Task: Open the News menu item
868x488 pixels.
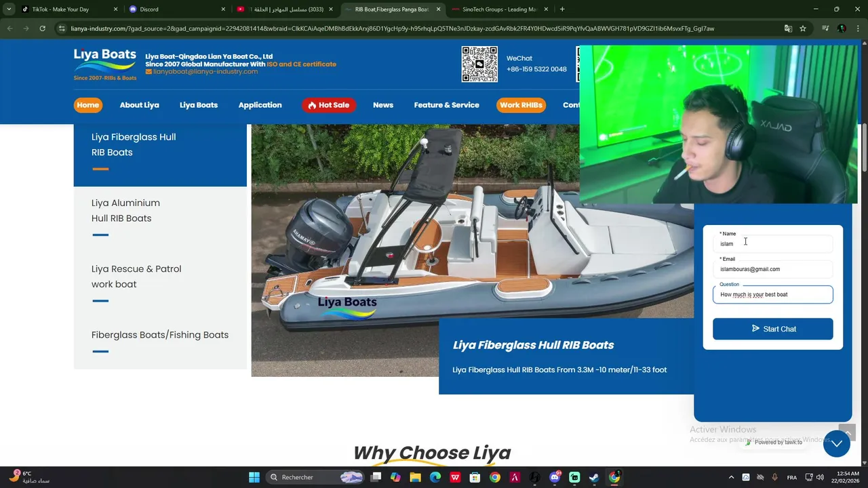Action: click(383, 105)
